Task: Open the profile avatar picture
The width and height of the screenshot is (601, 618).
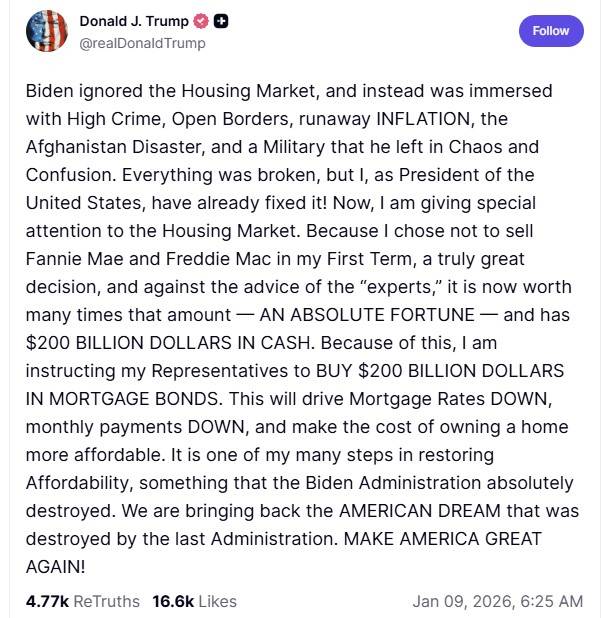Action: pyautogui.click(x=44, y=31)
